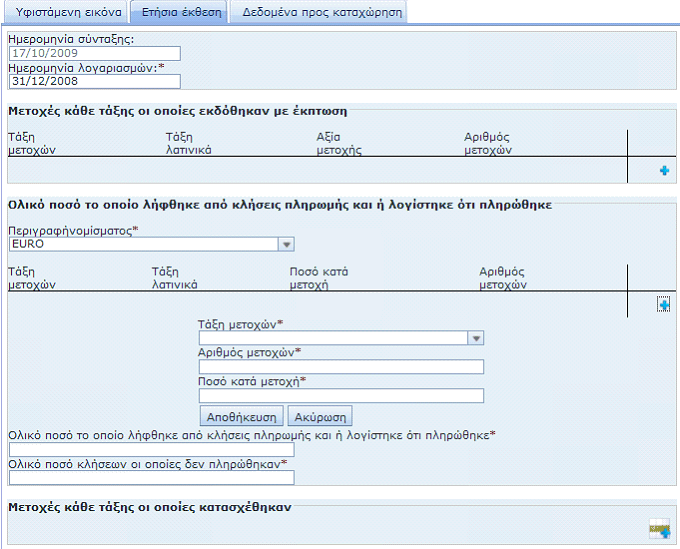Click the Ολικό ποσό κλήσεων δεν πληρώθηκαν field

pos(152,477)
